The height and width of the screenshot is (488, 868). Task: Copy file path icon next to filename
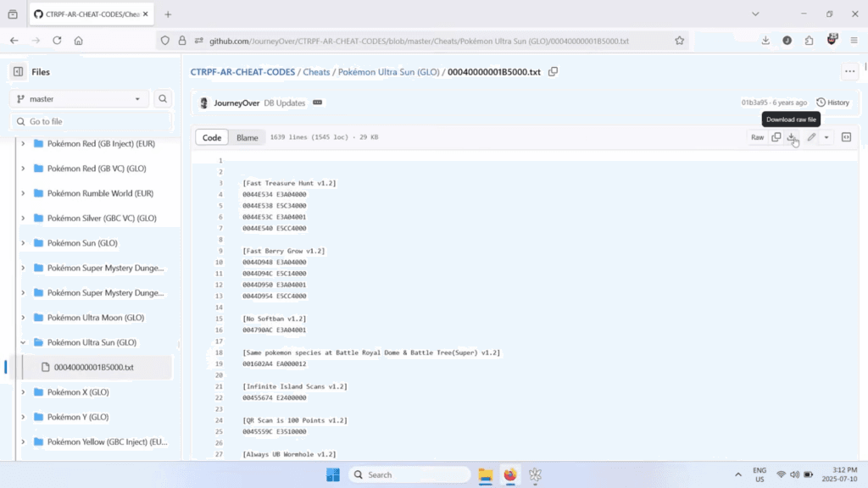click(553, 72)
